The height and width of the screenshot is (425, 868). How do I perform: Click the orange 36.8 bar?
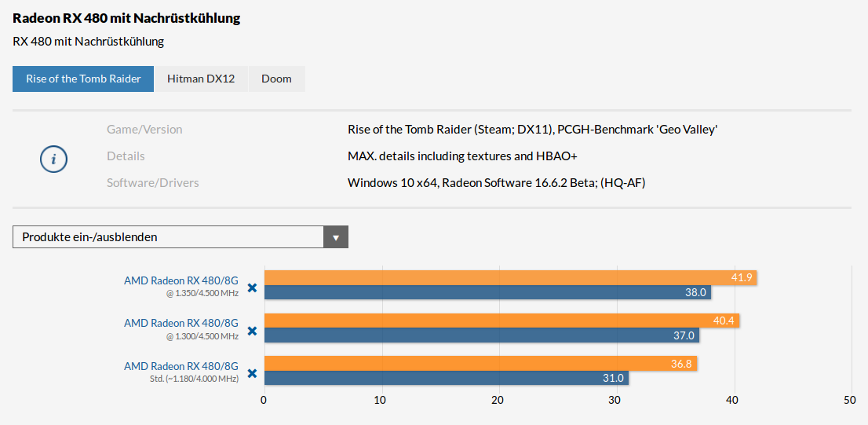pyautogui.click(x=480, y=364)
